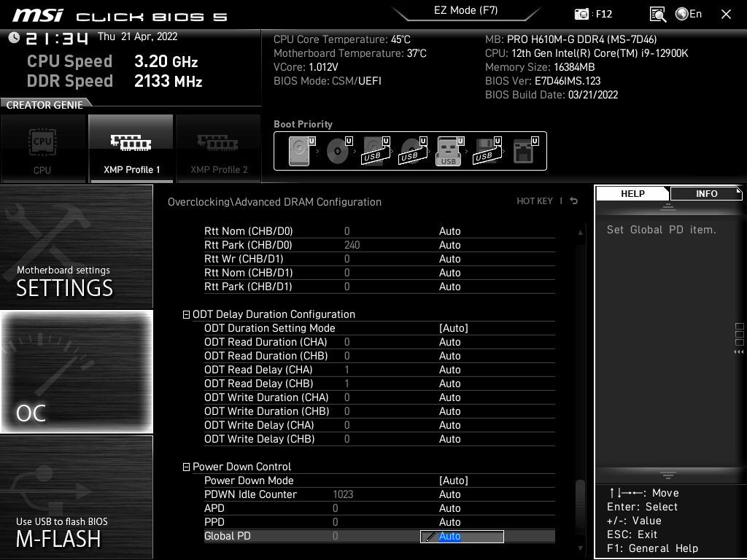Click the Power Down Mode label
747x560 pixels.
click(x=249, y=481)
